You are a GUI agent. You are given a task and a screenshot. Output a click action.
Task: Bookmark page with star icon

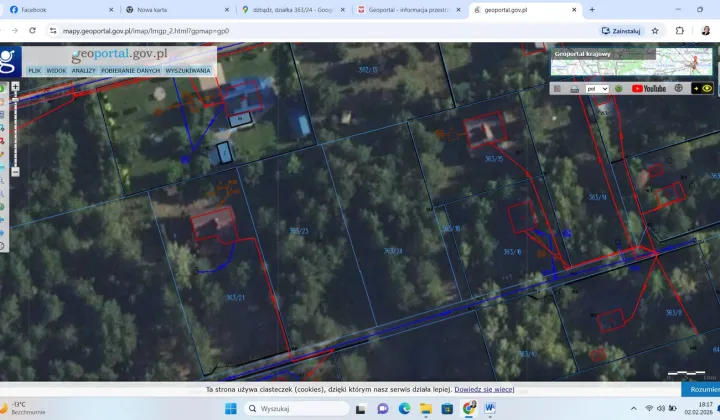(655, 30)
